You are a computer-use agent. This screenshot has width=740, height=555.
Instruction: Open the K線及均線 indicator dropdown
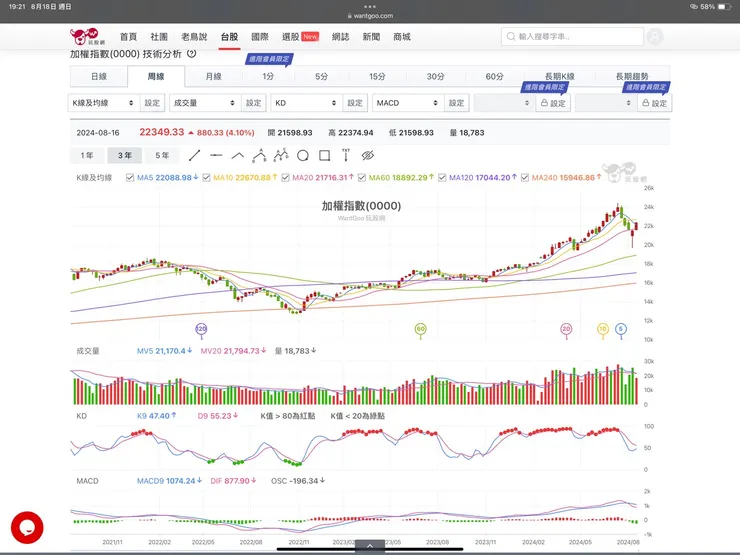coord(104,103)
